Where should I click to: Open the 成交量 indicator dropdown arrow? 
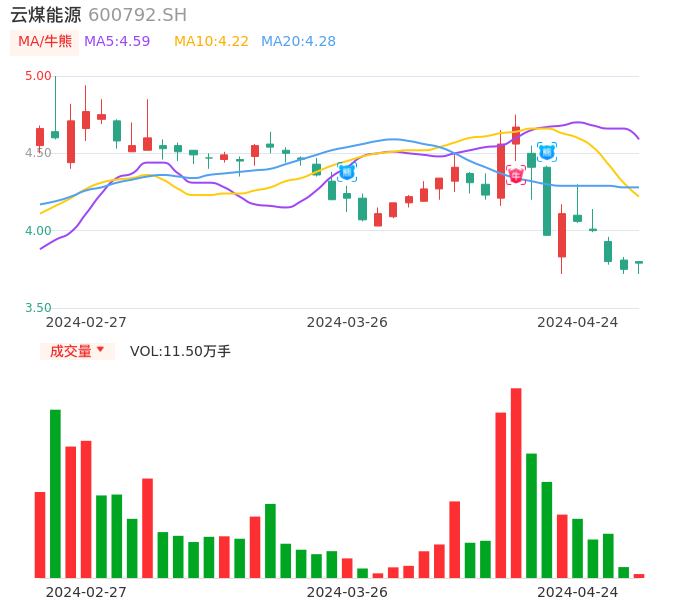tap(100, 350)
